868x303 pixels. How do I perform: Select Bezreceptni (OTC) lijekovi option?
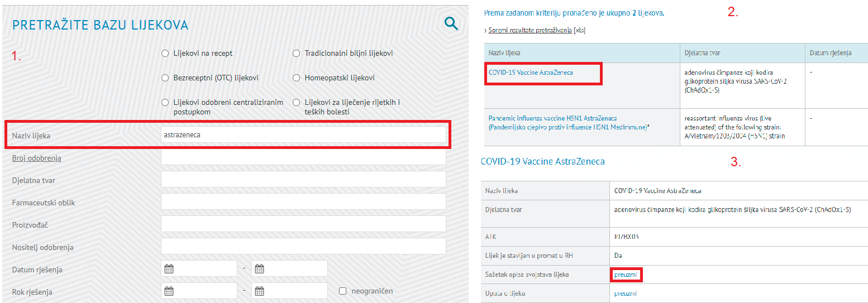pos(165,78)
